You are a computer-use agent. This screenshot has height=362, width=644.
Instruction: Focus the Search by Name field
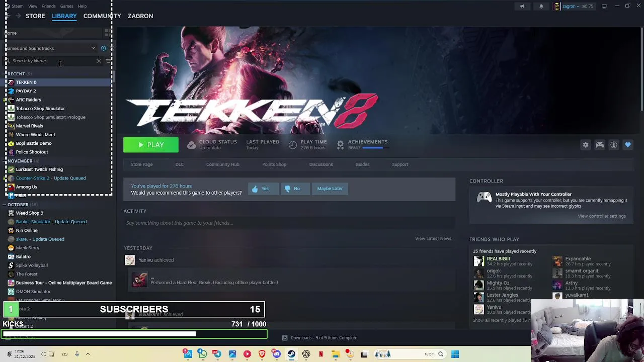tap(52, 61)
